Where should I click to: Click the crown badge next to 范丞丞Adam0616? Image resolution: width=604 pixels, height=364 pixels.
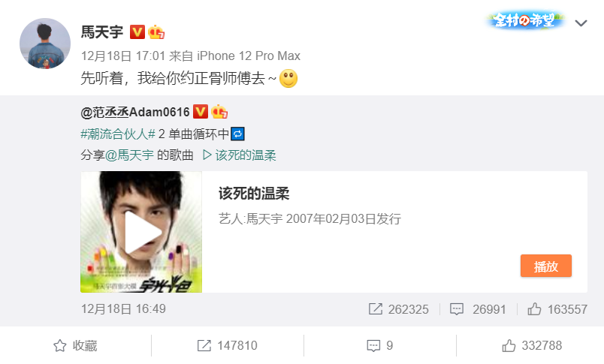click(219, 112)
